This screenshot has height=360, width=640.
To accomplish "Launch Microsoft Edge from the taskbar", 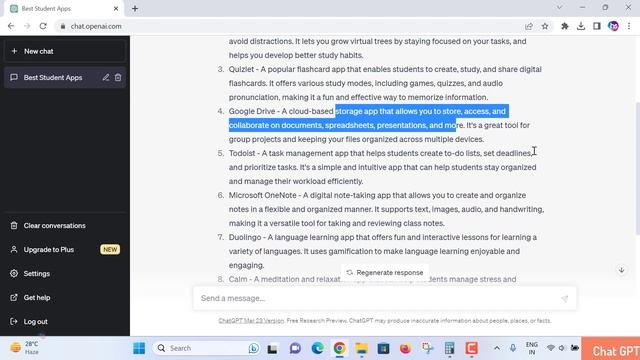I will [x=318, y=348].
